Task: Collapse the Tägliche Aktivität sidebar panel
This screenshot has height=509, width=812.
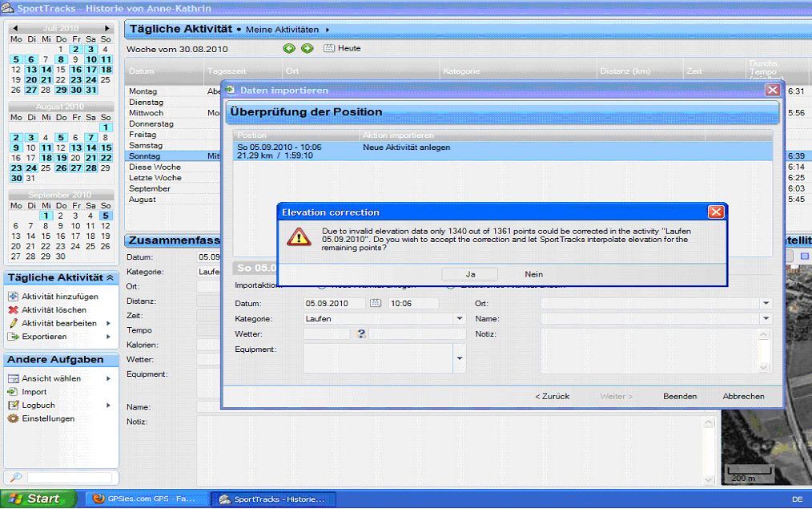Action: coord(110,277)
